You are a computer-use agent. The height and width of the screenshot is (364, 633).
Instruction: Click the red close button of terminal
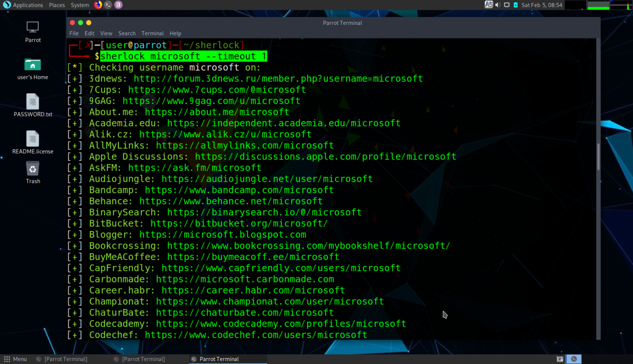click(x=72, y=23)
